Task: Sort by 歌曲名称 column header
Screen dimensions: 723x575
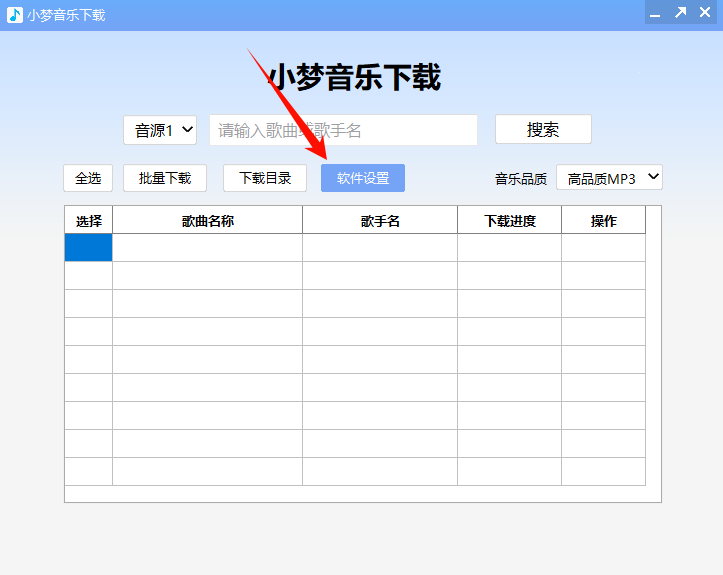Action: (207, 220)
